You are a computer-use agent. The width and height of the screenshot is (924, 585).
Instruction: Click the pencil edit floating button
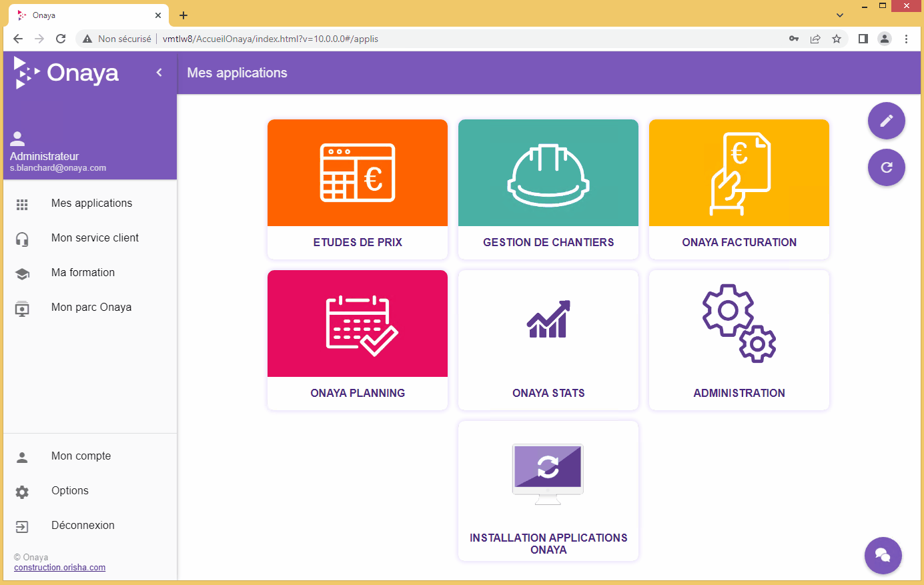(x=886, y=121)
